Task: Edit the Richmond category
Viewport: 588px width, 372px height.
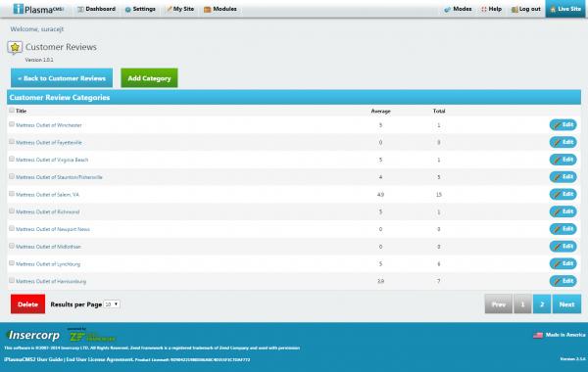Action: (x=563, y=211)
